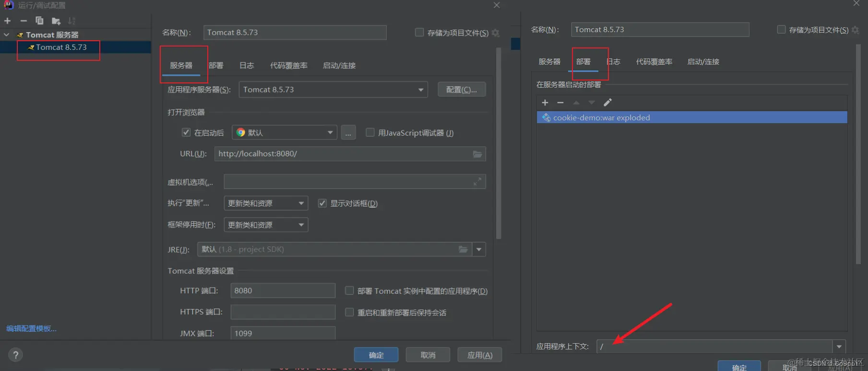868x371 pixels.
Task: Click the left dialog vertical scrollbar
Action: [499, 143]
